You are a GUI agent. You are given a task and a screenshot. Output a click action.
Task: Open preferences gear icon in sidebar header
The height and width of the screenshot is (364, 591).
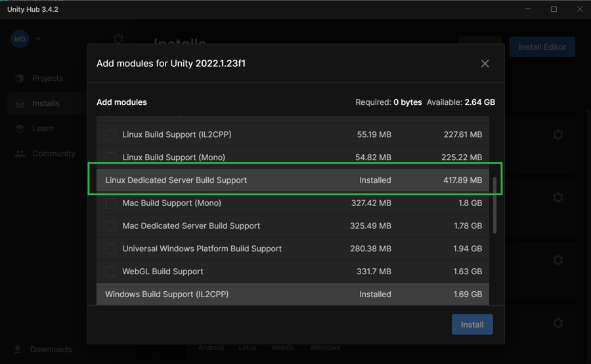tap(118, 39)
